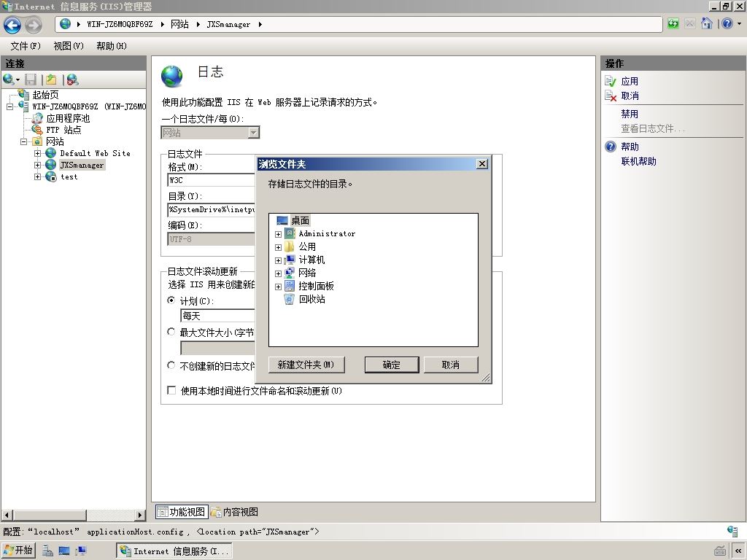This screenshot has width=747, height=560.
Task: Click scrollbar left arrow in connections pane
Action: (7, 515)
